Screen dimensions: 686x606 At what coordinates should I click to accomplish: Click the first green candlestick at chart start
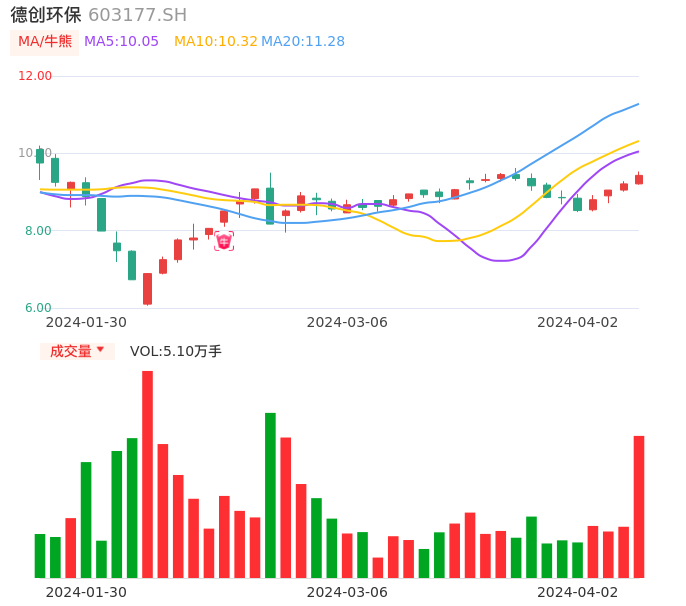[x=40, y=156]
